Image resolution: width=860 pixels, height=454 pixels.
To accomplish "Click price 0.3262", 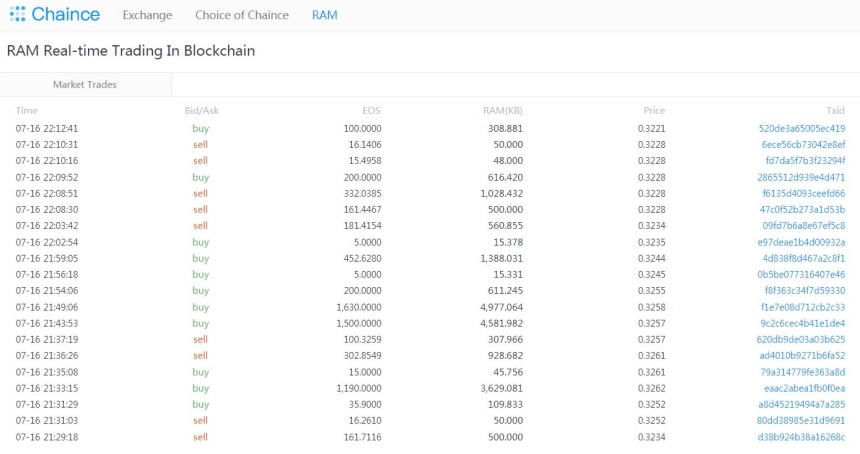I will (652, 388).
